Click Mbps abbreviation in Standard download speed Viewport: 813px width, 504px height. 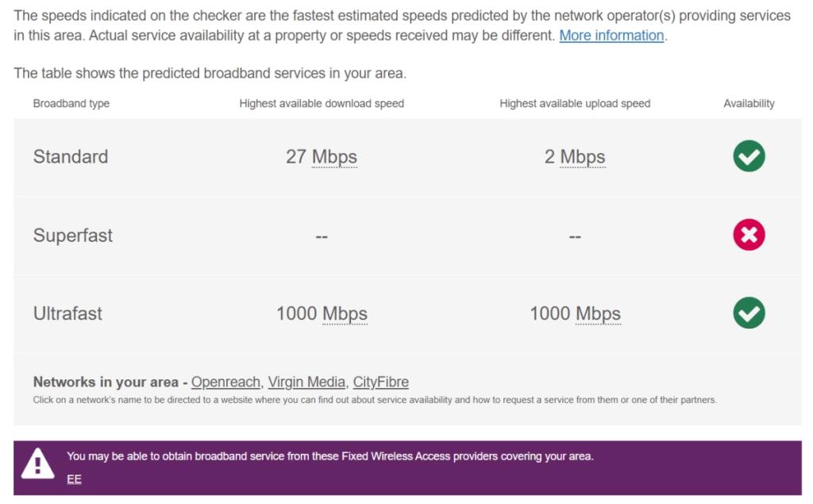tap(334, 157)
